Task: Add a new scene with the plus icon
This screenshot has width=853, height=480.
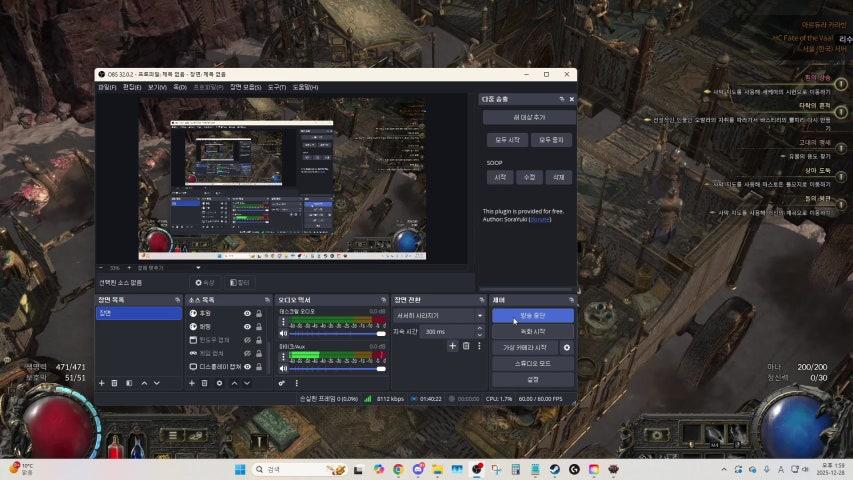Action: click(101, 383)
